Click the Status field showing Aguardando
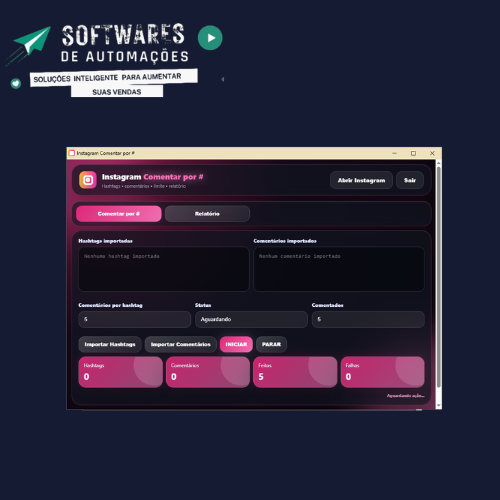Viewport: 500px width, 500px height. pos(251,319)
